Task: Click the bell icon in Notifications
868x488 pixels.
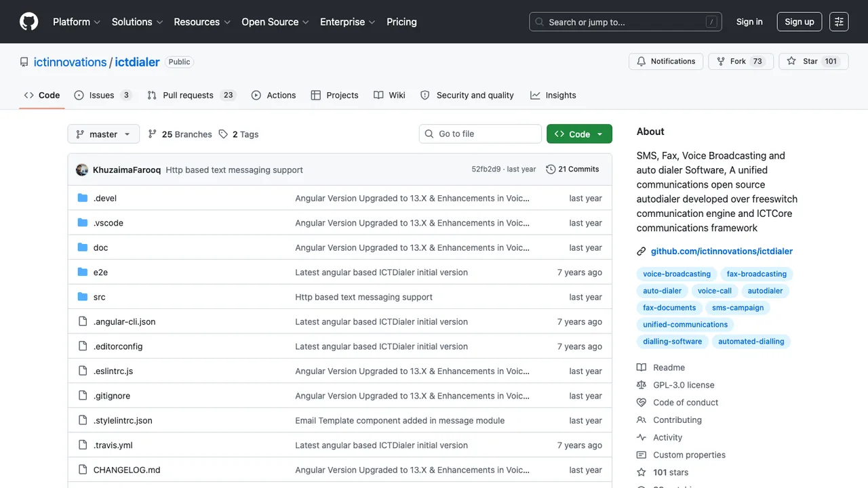Action: [x=642, y=61]
